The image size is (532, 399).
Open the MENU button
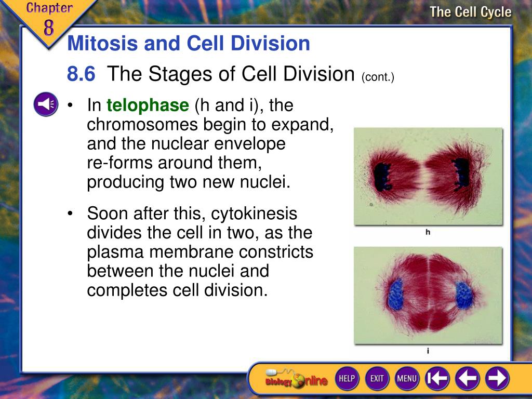click(x=407, y=378)
